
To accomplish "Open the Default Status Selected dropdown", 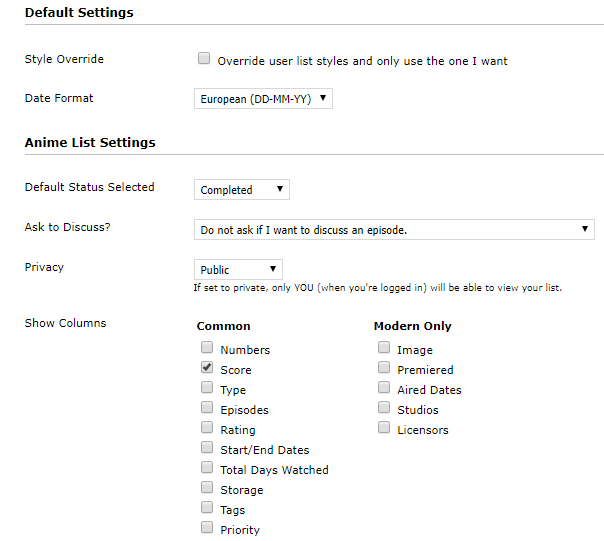I will click(241, 189).
